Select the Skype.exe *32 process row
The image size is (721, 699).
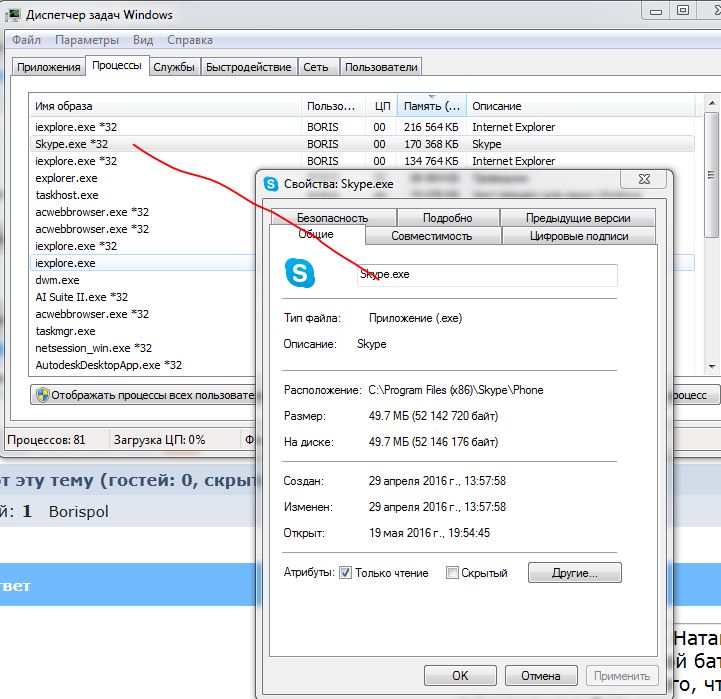tap(362, 144)
